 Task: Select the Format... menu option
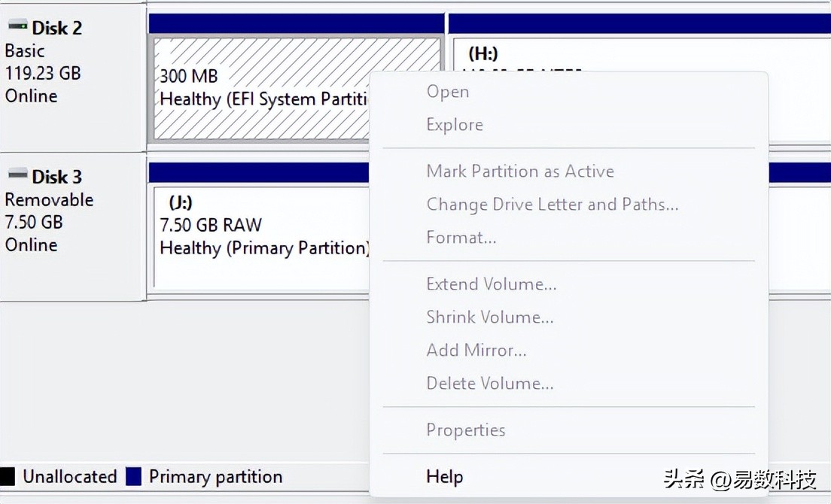(x=461, y=237)
